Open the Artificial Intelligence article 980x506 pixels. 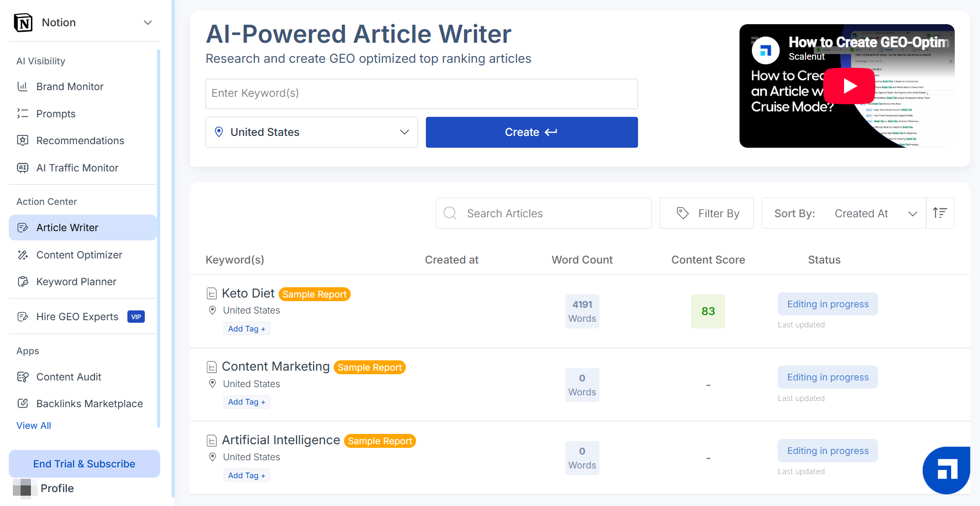[x=281, y=440]
